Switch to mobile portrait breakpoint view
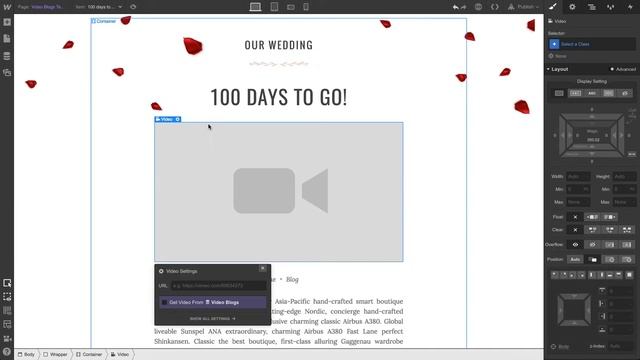 (x=306, y=7)
